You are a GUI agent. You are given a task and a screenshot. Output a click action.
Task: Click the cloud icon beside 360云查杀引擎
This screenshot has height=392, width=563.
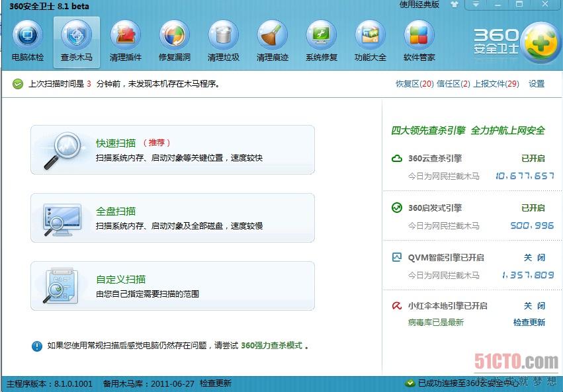click(x=397, y=158)
